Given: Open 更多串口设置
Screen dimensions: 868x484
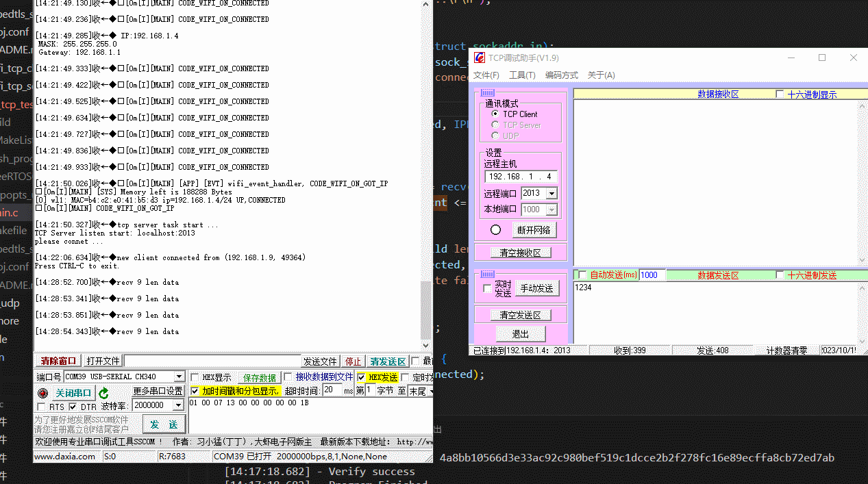Looking at the screenshot, I should coord(158,392).
